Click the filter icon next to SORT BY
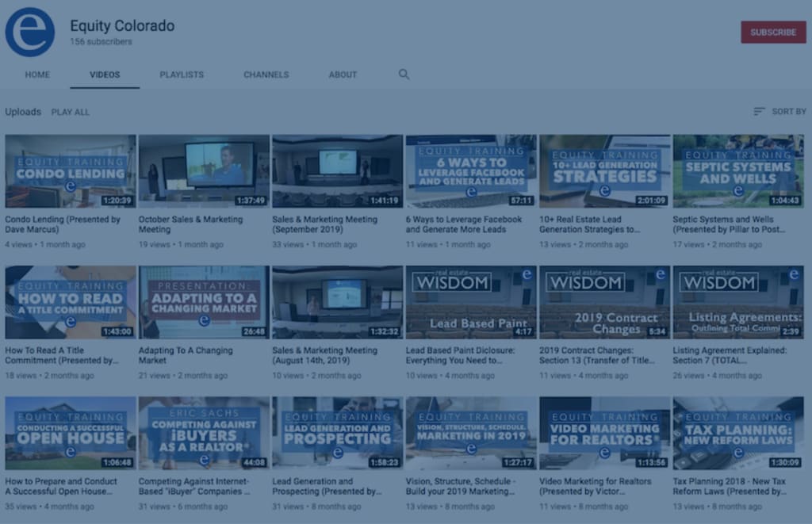Viewport: 812px width, 524px height. 759,112
